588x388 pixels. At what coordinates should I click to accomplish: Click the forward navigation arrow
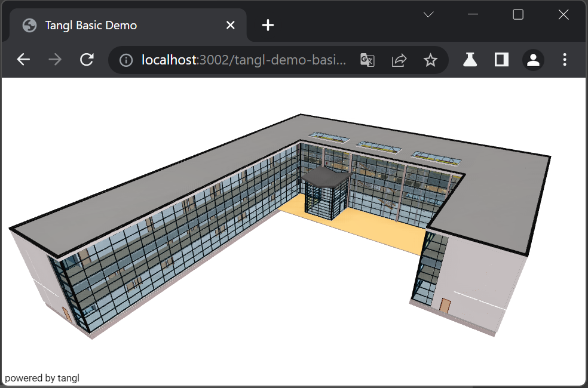(x=54, y=60)
